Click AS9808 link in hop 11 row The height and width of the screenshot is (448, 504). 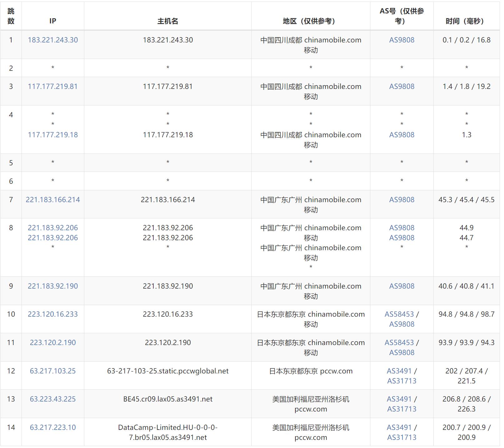click(402, 353)
